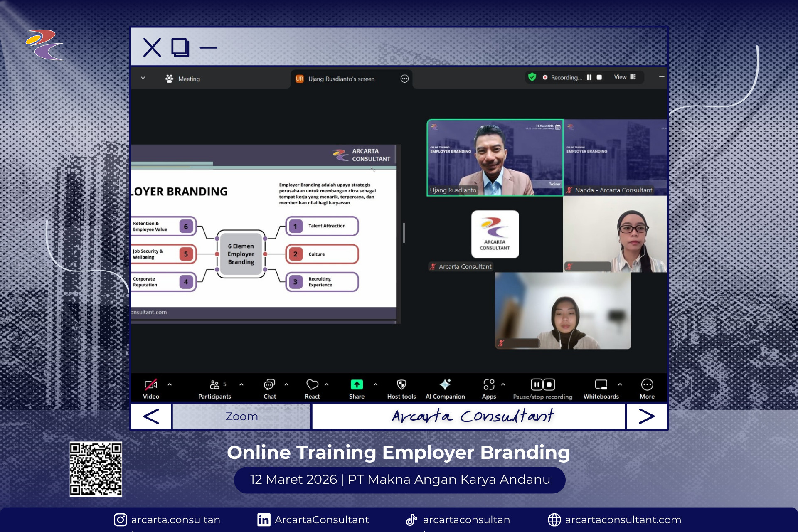
Task: Turn on camera with Video button
Action: pyautogui.click(x=151, y=385)
